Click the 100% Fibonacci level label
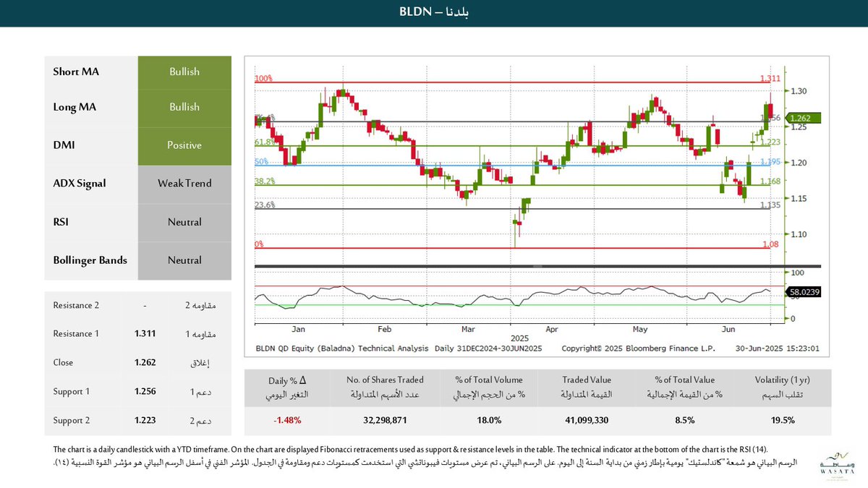The image size is (868, 488). coord(263,78)
